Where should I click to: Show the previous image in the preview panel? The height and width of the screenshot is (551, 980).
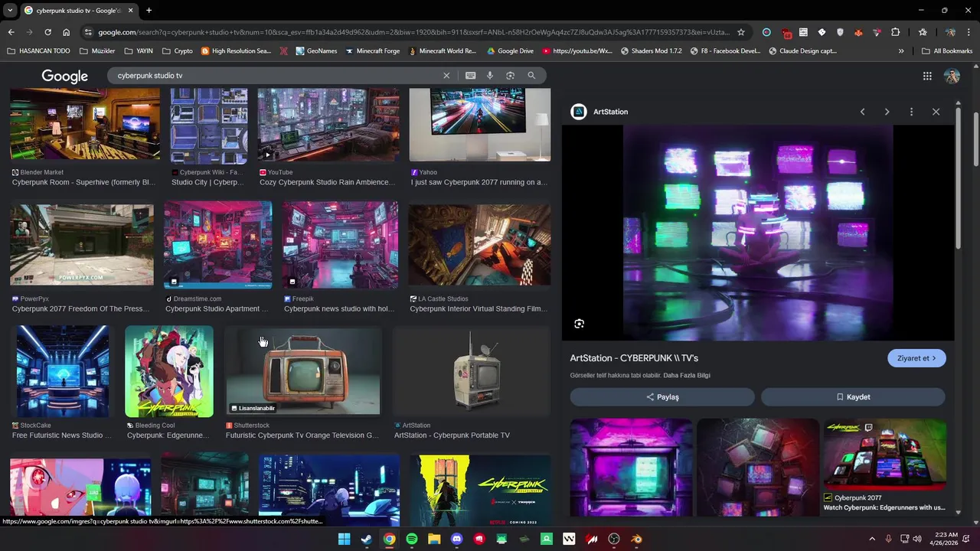pos(862,112)
